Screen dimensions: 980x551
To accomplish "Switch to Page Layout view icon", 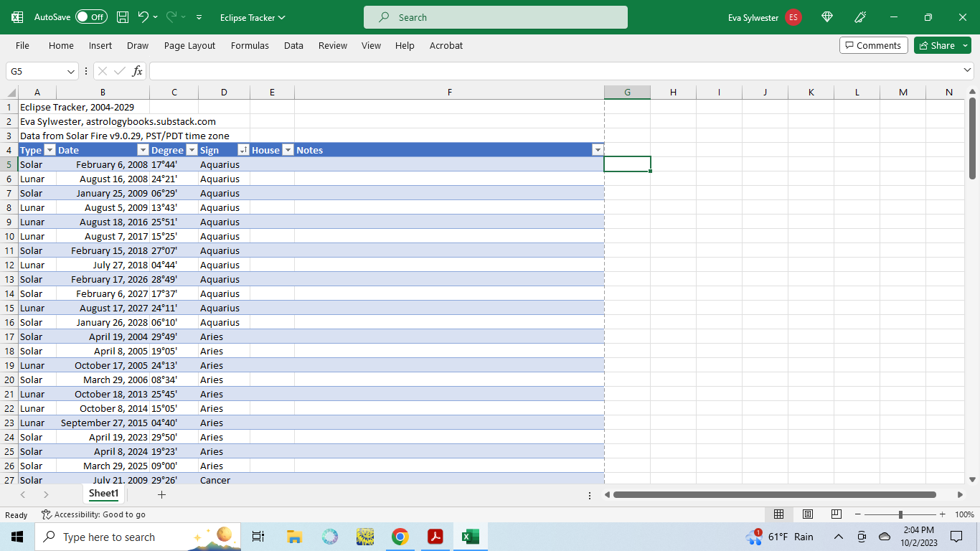I will (808, 514).
